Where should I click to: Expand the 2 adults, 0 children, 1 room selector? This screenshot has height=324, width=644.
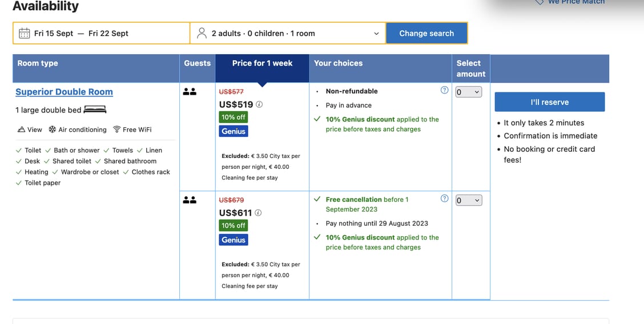coord(288,33)
